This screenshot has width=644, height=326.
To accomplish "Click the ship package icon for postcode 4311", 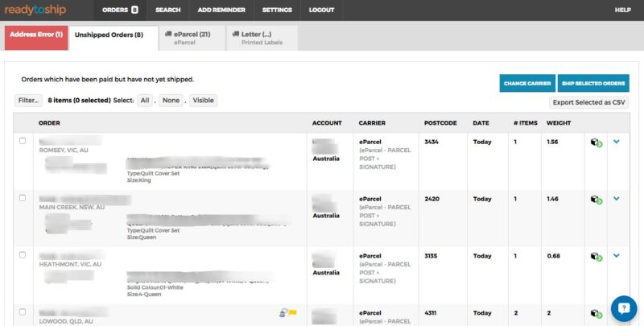I will click(597, 314).
